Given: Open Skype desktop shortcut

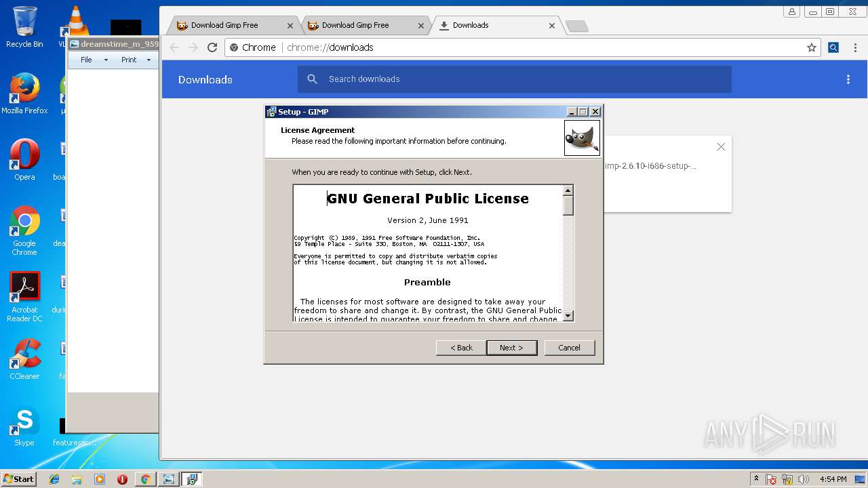Looking at the screenshot, I should (24, 427).
